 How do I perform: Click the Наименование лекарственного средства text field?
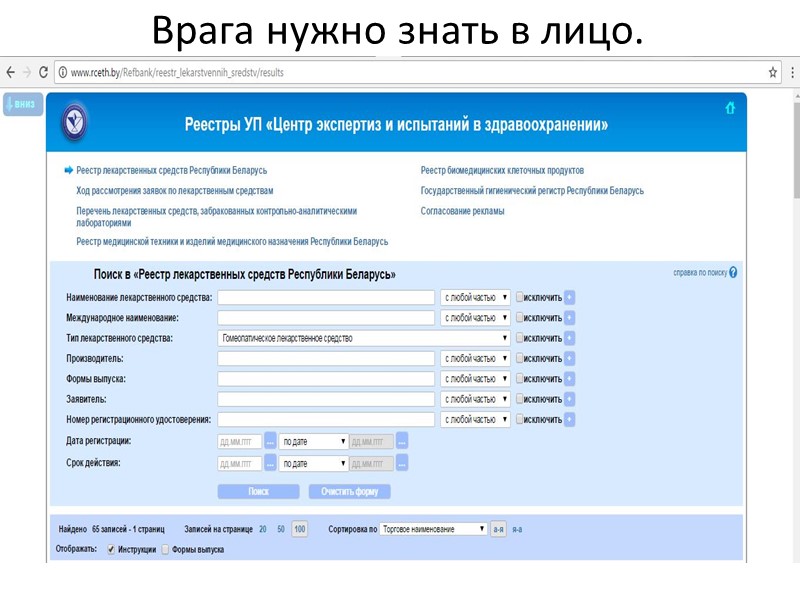pyautogui.click(x=326, y=297)
